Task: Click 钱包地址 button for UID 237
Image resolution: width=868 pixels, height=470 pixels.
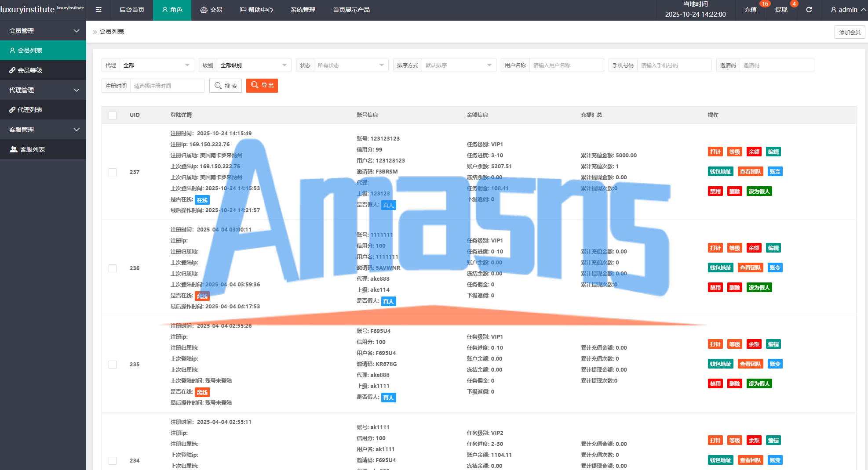Action: tap(720, 172)
